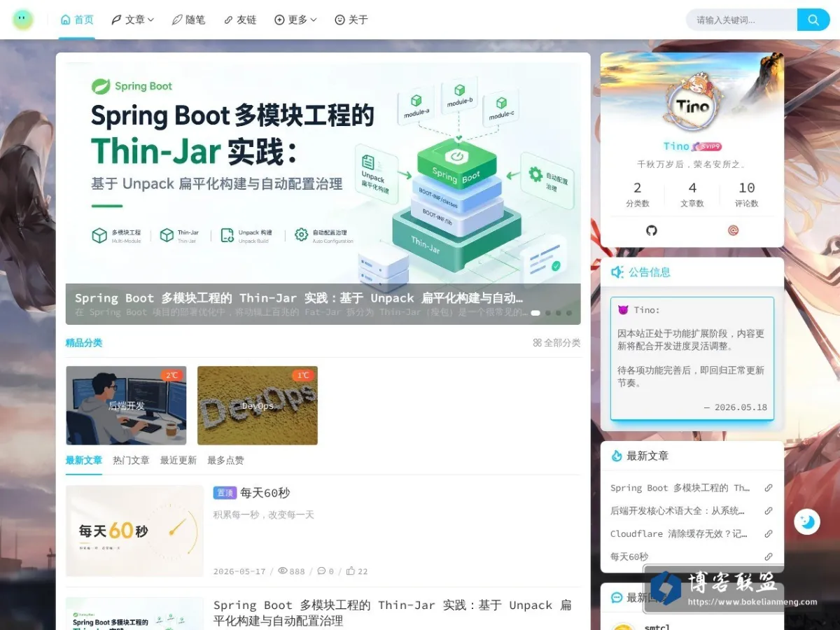The width and height of the screenshot is (840, 630).
Task: Click the post date 2026-05-17
Action: 239,571
